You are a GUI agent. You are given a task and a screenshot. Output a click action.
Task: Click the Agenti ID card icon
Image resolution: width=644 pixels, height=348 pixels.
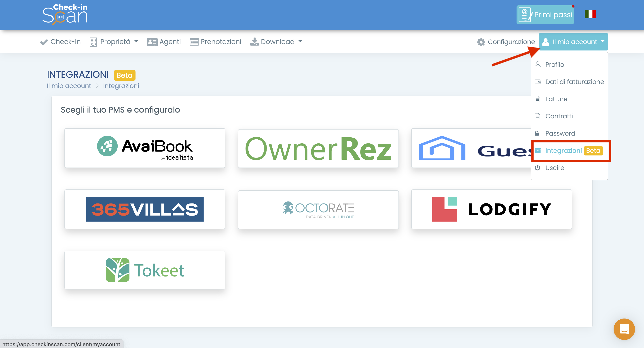pyautogui.click(x=152, y=42)
